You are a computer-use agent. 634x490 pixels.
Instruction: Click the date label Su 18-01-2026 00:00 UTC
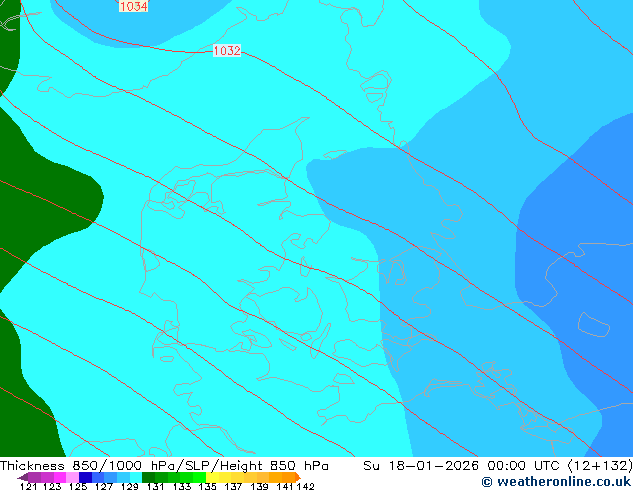tap(463, 466)
